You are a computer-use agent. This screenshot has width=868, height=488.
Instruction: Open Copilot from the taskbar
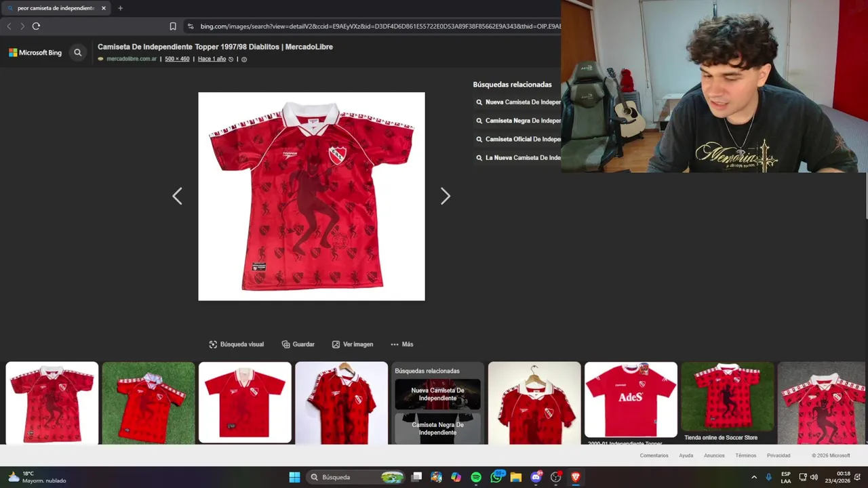[x=456, y=477]
